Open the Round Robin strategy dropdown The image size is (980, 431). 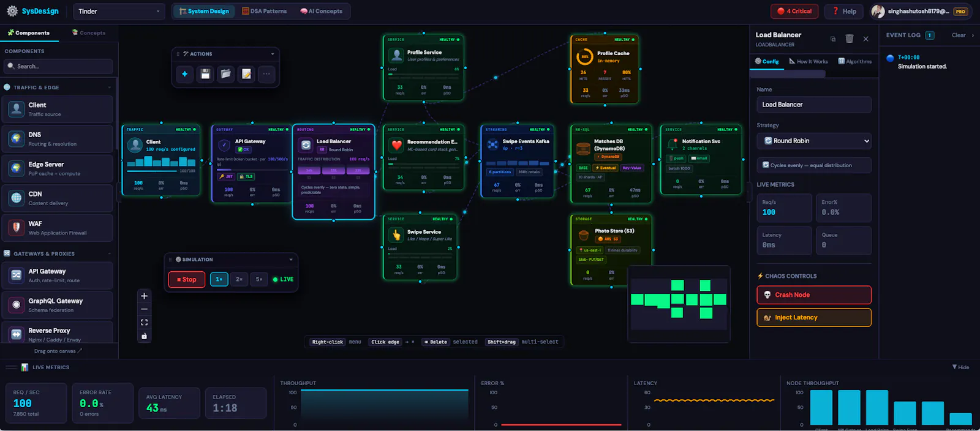[814, 141]
